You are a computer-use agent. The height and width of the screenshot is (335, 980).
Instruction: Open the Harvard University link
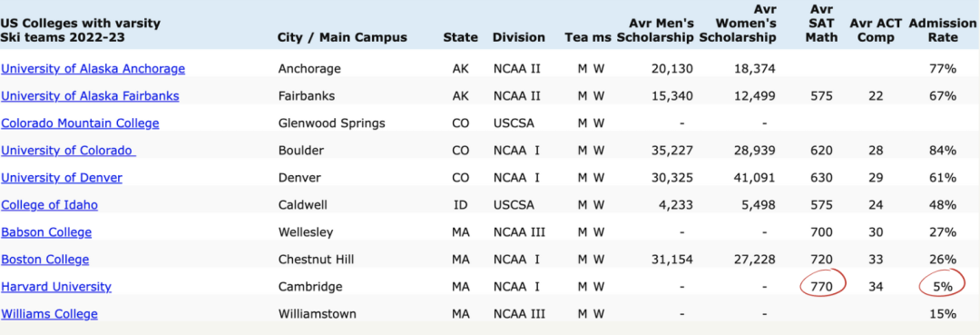tap(56, 287)
